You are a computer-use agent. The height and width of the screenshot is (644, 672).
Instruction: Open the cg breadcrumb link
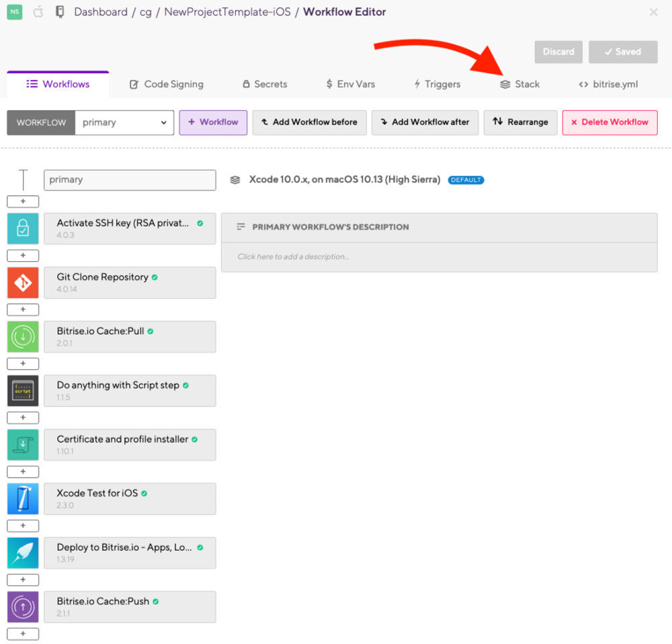(x=146, y=12)
